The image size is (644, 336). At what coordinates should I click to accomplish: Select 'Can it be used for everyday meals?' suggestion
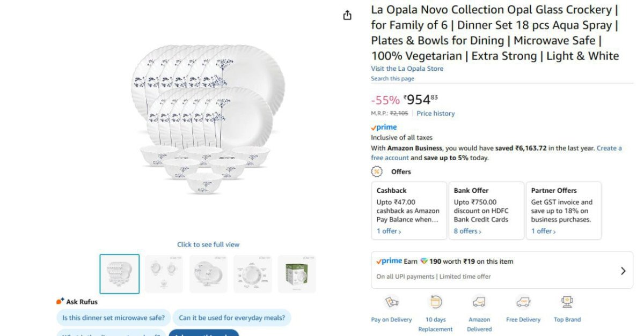pos(232,318)
